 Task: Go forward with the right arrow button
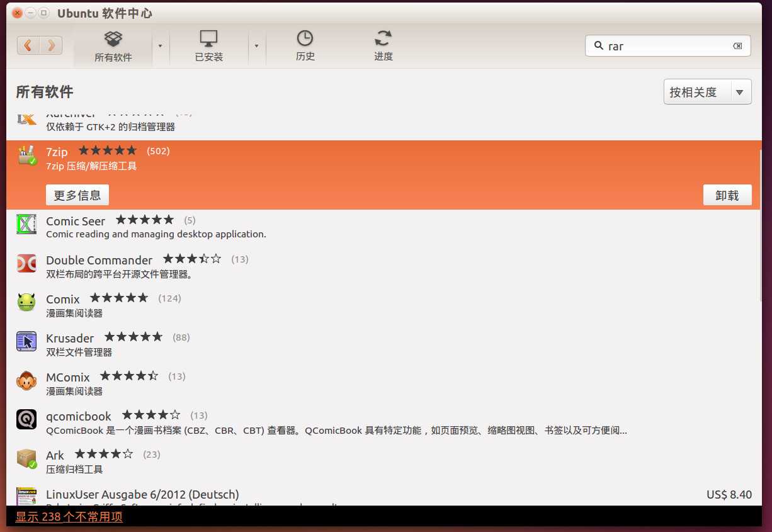pos(51,45)
